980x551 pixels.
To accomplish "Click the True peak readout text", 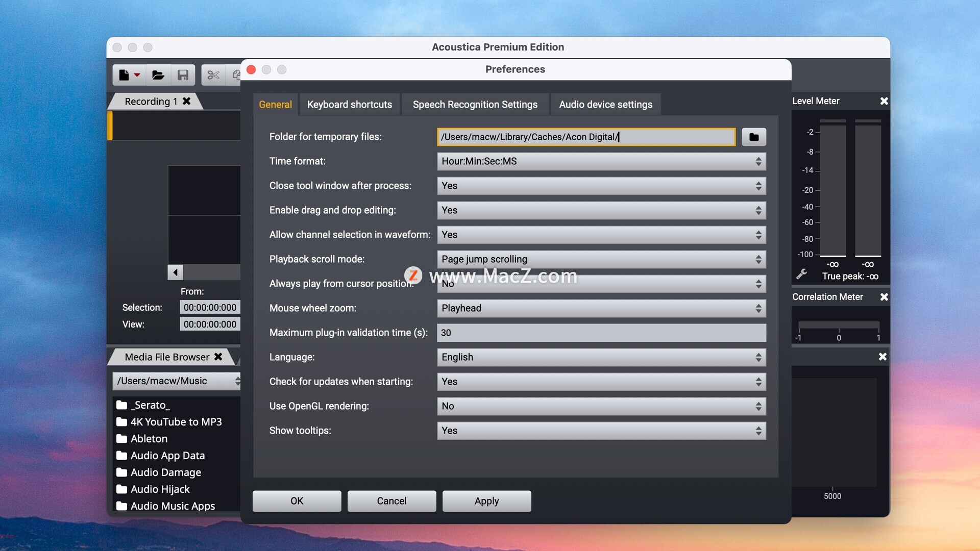I will (850, 277).
